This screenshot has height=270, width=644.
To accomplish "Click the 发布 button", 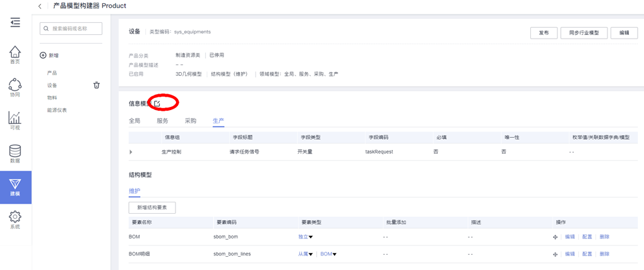I will click(x=543, y=33).
